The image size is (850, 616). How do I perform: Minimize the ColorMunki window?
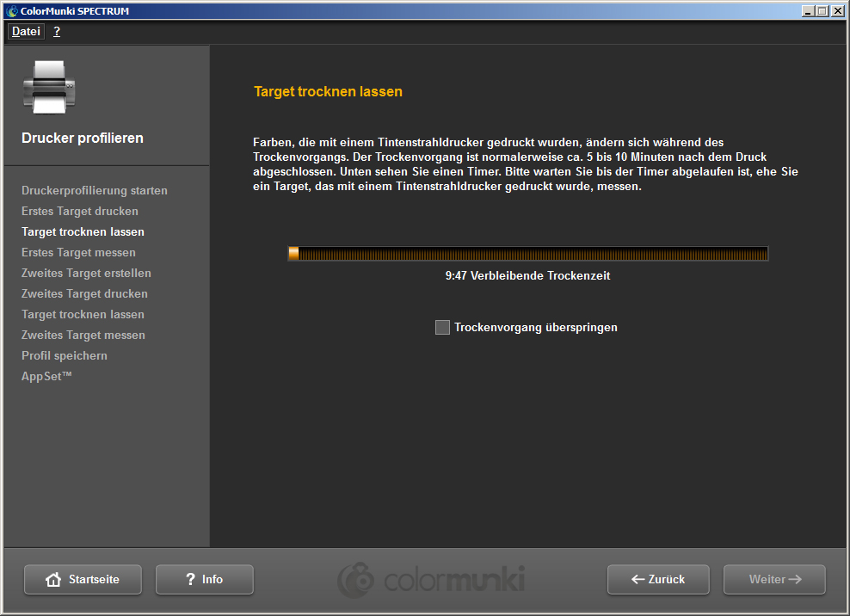(808, 11)
